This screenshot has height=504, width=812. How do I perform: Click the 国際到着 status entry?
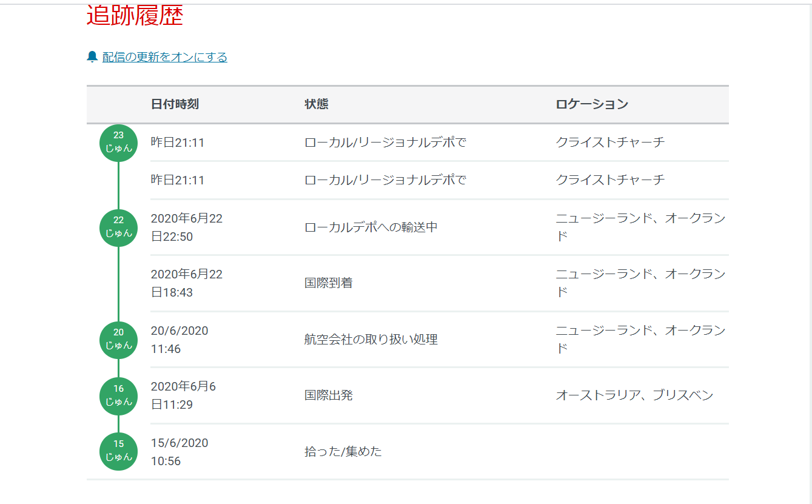pos(329,283)
